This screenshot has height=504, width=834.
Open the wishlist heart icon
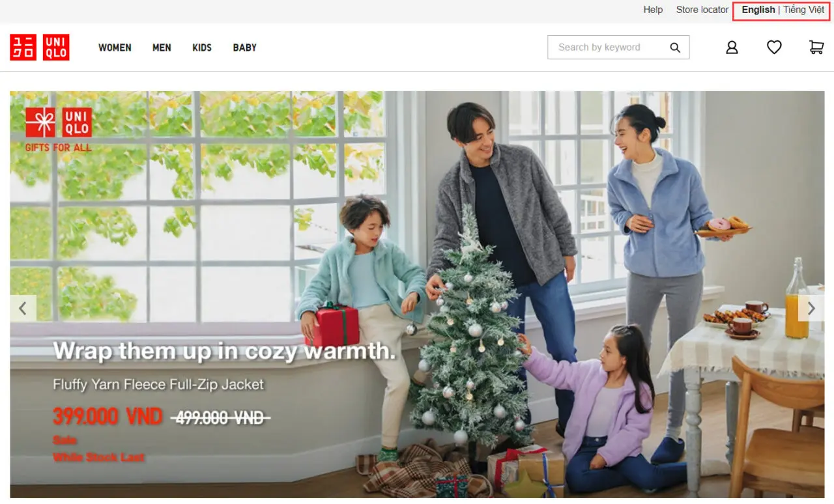pos(774,48)
